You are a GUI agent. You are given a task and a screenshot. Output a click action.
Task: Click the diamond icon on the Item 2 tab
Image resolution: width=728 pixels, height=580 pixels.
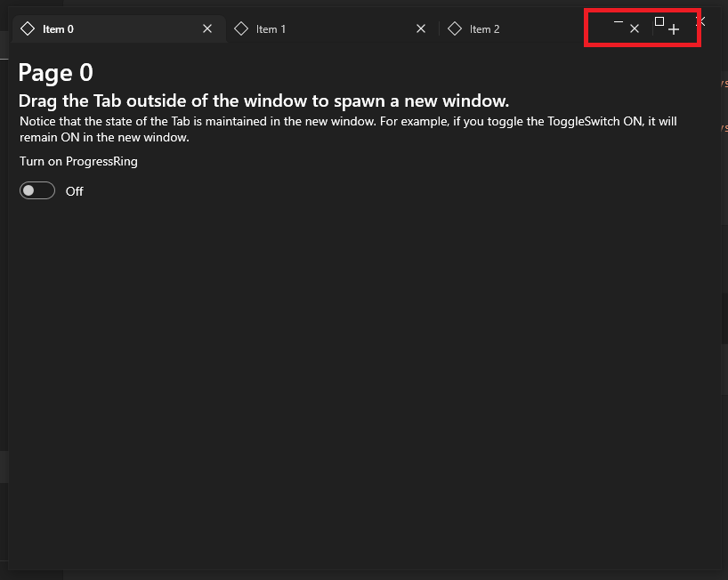(x=455, y=28)
